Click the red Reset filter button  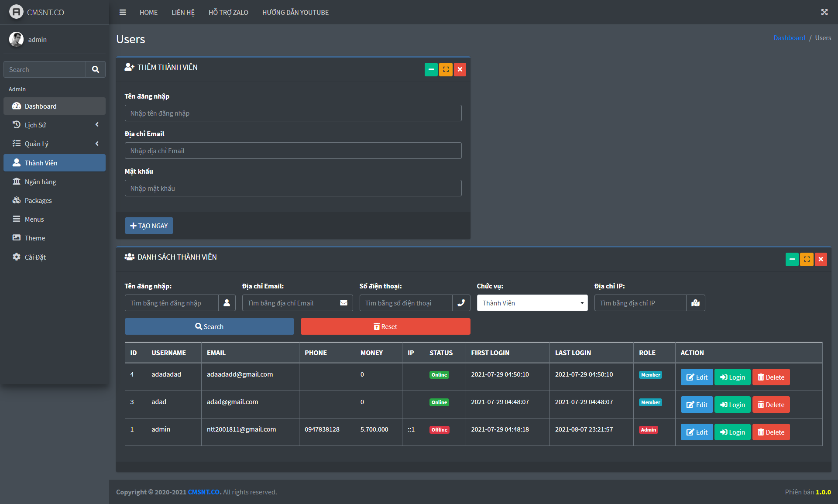(x=385, y=326)
